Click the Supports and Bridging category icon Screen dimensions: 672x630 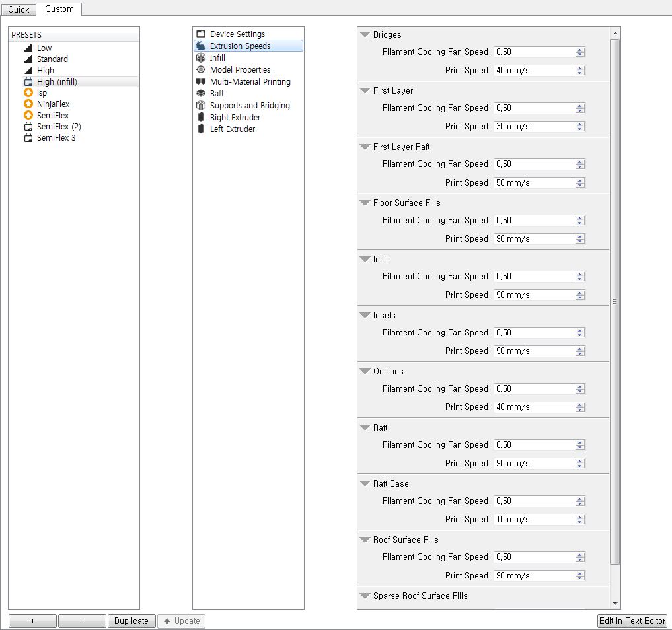coord(201,105)
